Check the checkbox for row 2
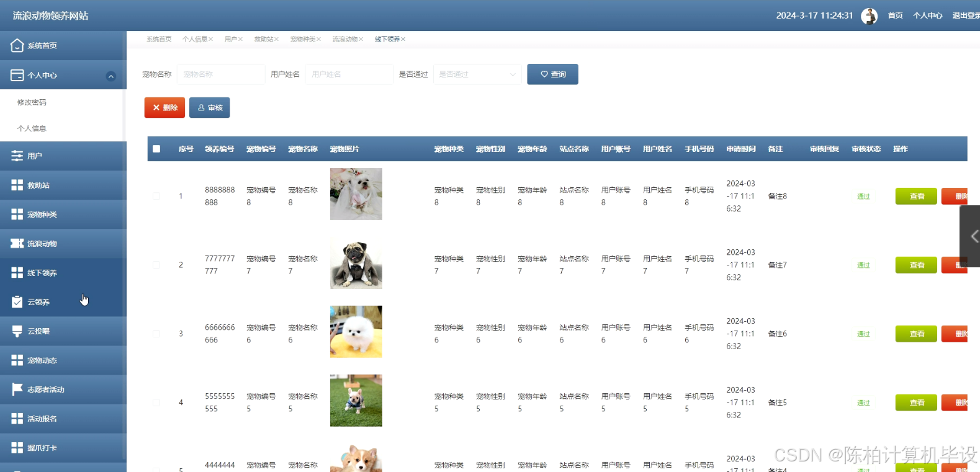 click(x=156, y=265)
